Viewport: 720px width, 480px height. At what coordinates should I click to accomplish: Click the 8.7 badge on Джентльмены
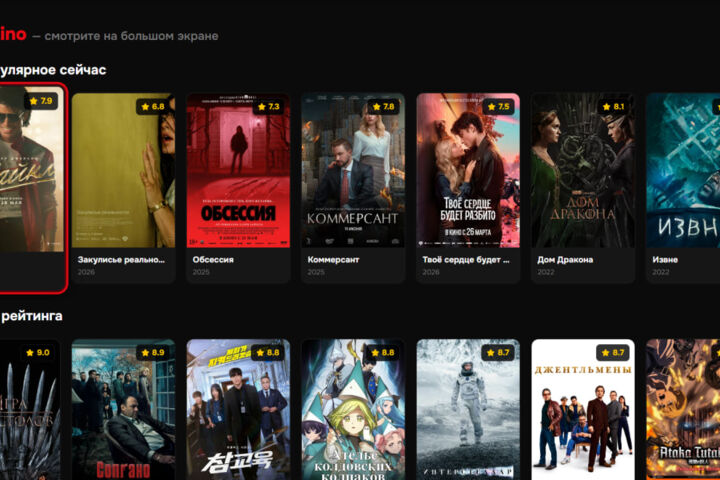tap(613, 353)
